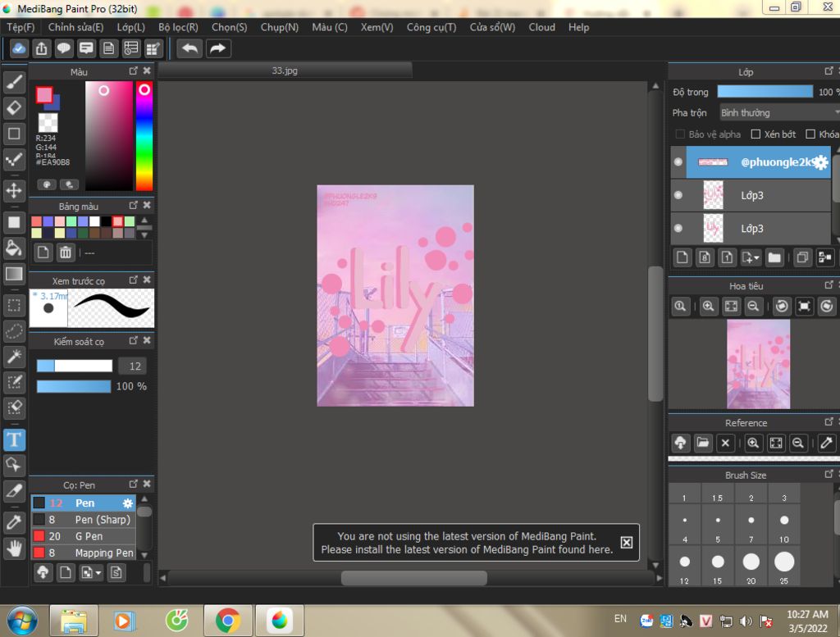Select the Eraser tool
Screen dimensions: 840x637
pyautogui.click(x=15, y=107)
